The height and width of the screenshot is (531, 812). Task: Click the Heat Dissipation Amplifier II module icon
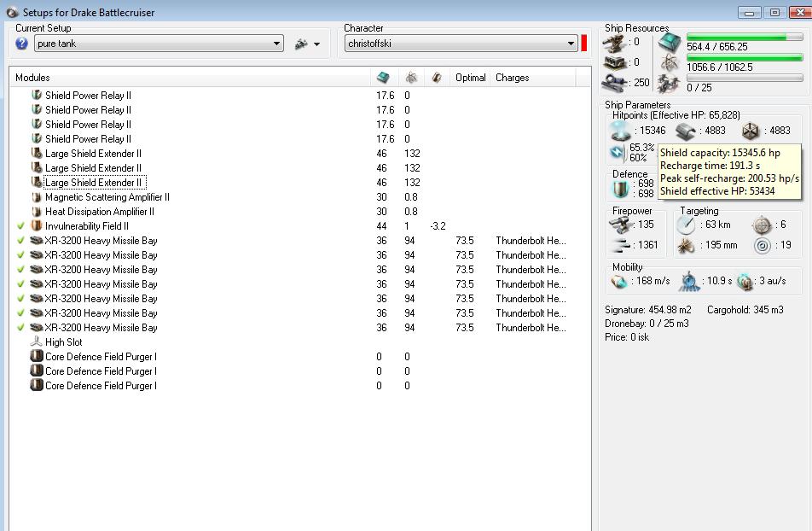pos(36,212)
